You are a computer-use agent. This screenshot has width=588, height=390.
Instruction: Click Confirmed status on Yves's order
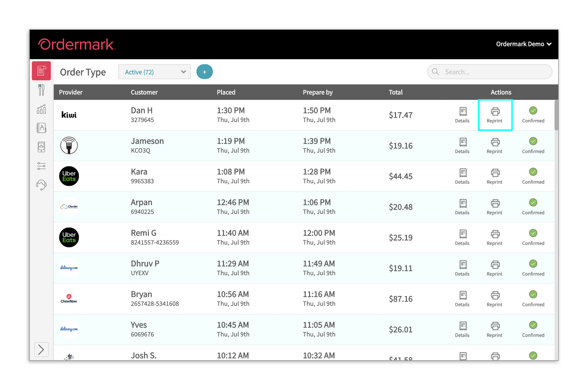533,329
